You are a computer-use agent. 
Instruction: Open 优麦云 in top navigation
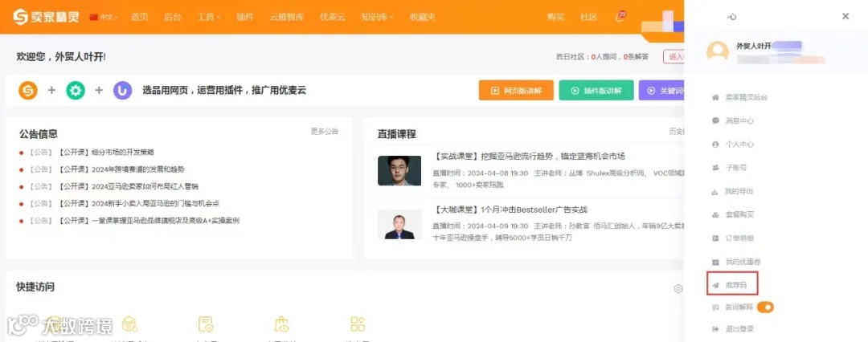[332, 17]
